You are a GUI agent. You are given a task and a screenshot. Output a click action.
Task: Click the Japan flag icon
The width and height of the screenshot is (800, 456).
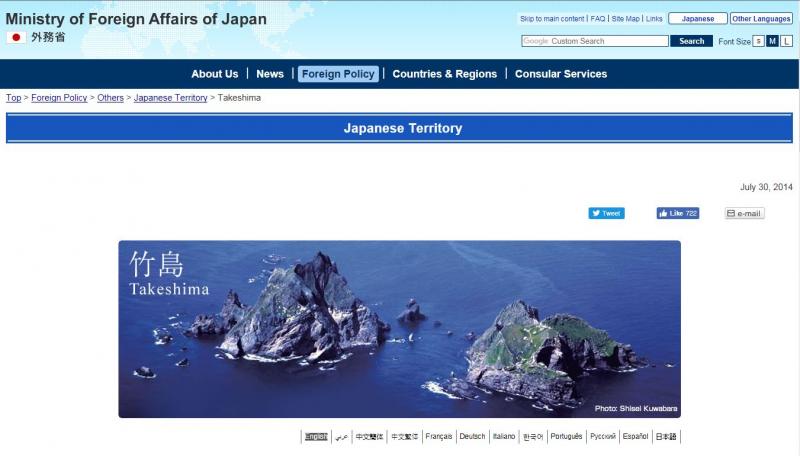(16, 37)
